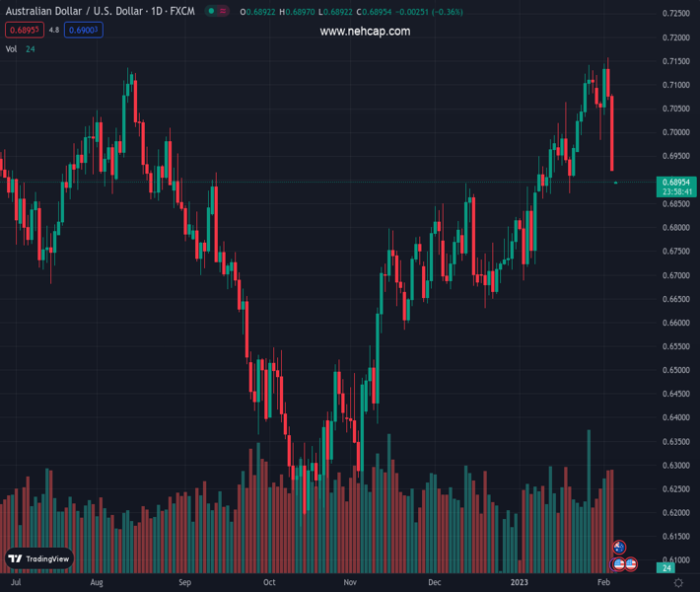Click the rightmost US flag event icon
Image resolution: width=700 pixels, height=592 pixels.
[x=630, y=563]
